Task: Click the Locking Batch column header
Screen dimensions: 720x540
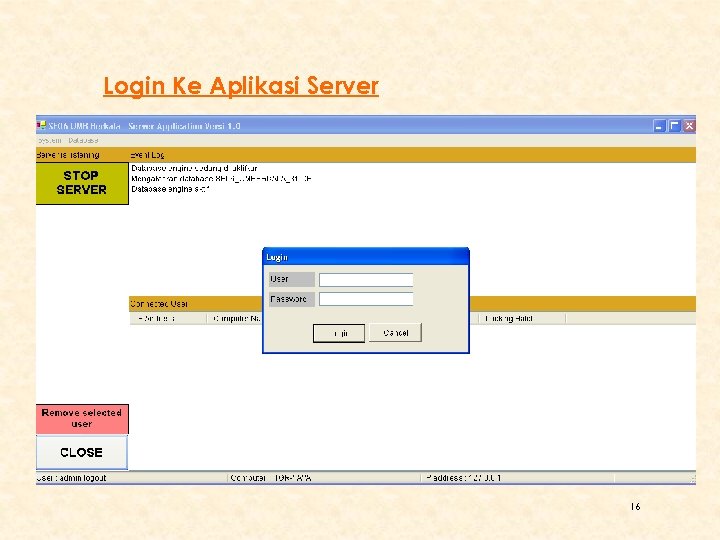Action: 523,319
